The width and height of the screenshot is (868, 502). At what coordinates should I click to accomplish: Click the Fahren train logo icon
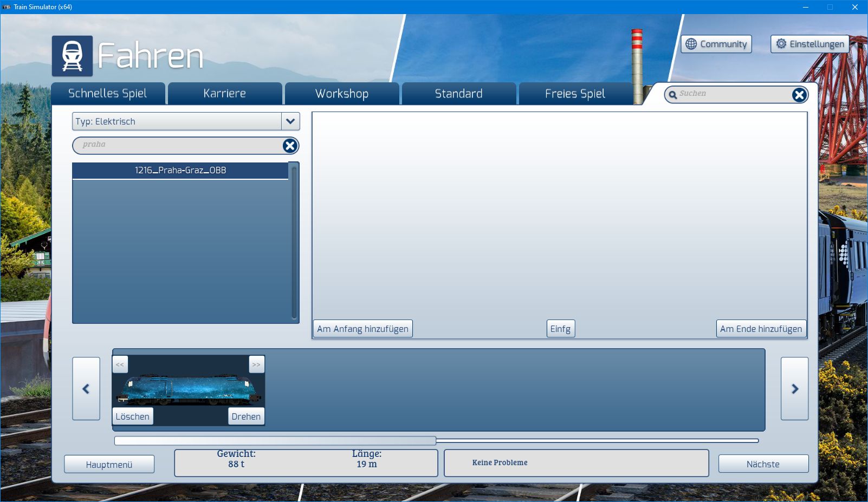point(72,56)
